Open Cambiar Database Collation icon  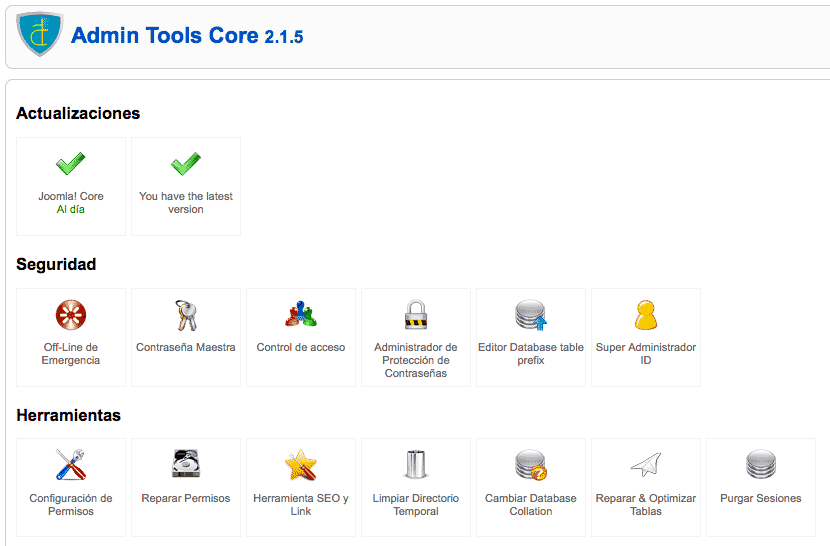click(x=531, y=465)
